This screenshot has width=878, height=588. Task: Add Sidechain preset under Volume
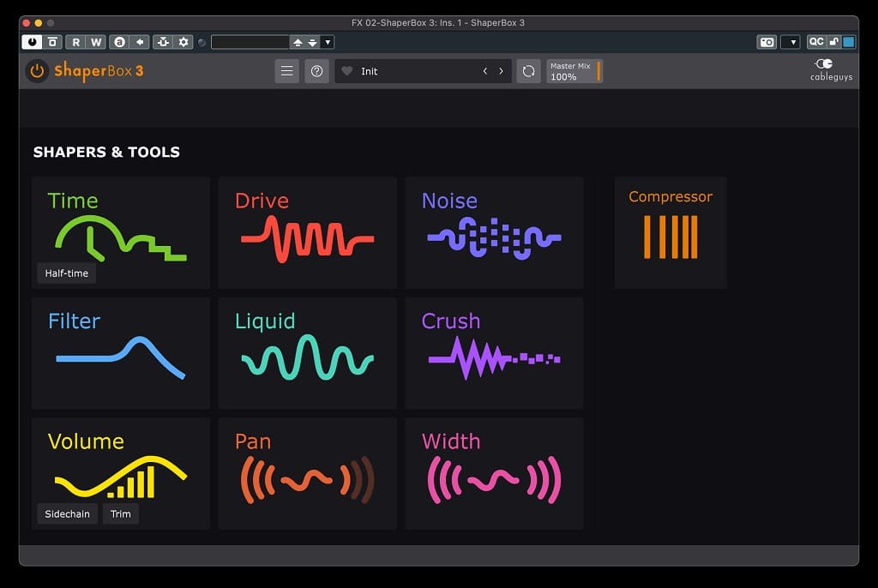[67, 514]
